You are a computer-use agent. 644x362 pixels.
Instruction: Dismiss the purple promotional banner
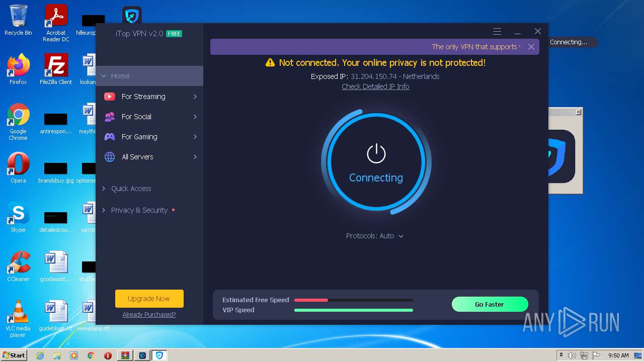531,47
